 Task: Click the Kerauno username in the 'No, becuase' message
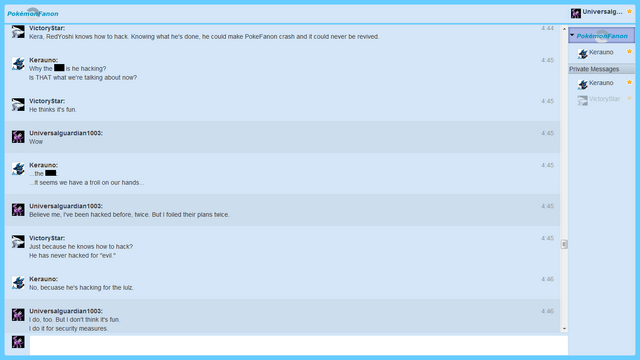click(x=43, y=279)
